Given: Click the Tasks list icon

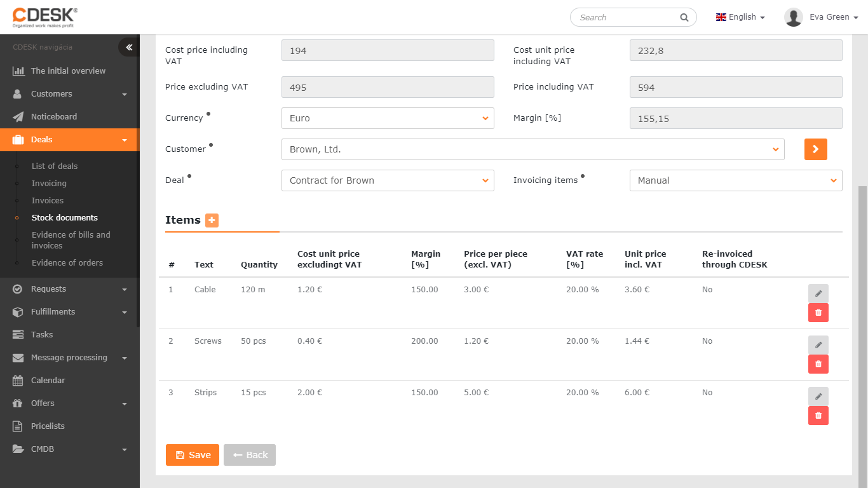Looking at the screenshot, I should [18, 334].
